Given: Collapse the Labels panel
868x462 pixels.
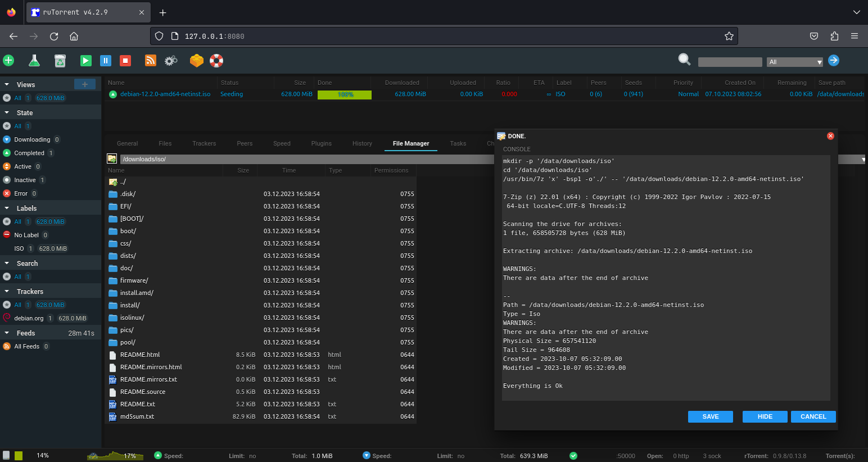Looking at the screenshot, I should tap(7, 208).
